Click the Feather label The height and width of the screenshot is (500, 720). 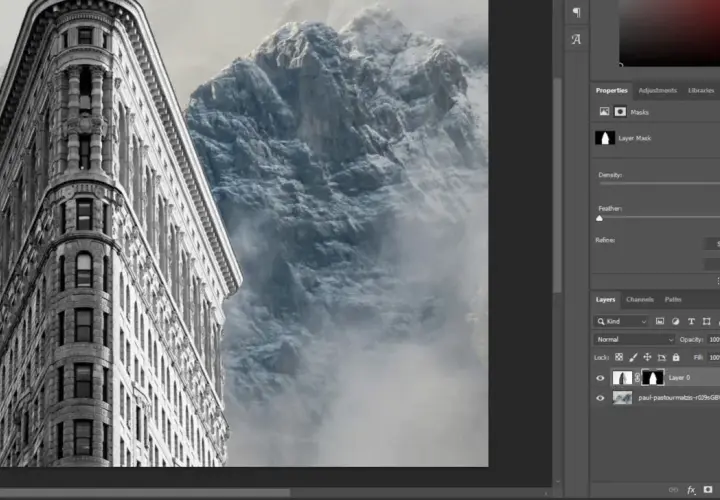(x=610, y=208)
